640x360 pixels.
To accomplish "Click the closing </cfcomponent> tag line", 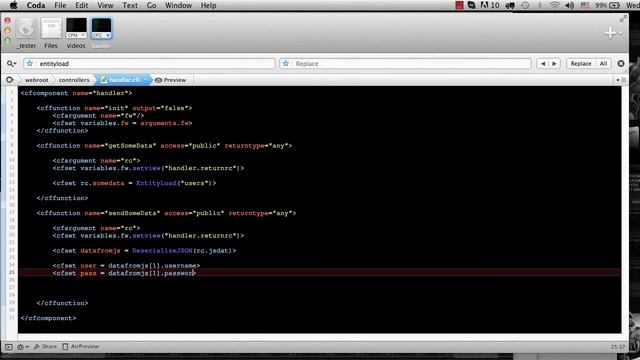I will [x=48, y=318].
